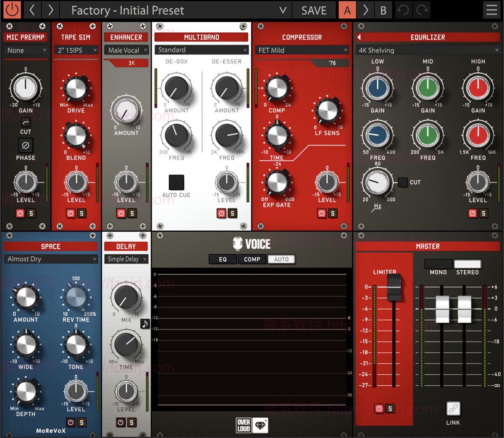Click the musical note icon beside Delay MIX

(145, 325)
